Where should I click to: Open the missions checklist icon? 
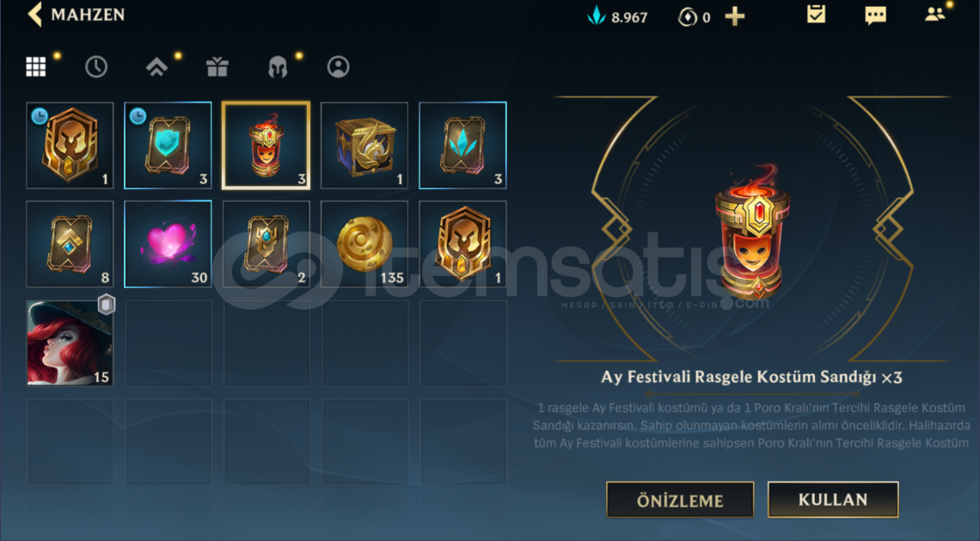817,15
